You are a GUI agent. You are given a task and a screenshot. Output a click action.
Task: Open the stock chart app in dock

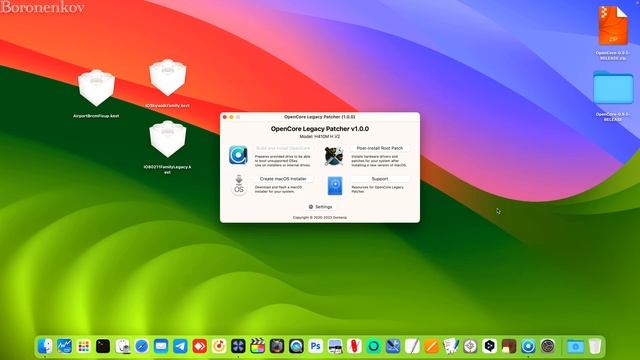pyautogui.click(x=64, y=346)
